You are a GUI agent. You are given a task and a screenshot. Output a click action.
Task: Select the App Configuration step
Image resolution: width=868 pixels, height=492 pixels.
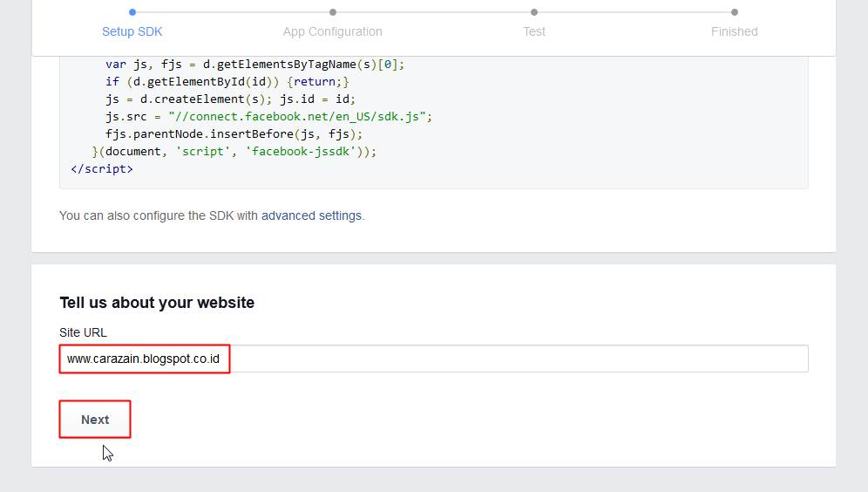[333, 31]
